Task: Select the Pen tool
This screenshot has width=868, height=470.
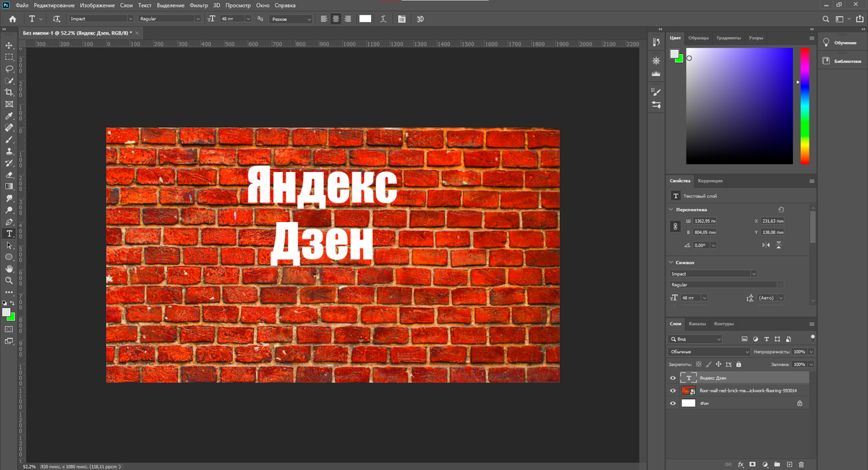Action: pos(9,221)
